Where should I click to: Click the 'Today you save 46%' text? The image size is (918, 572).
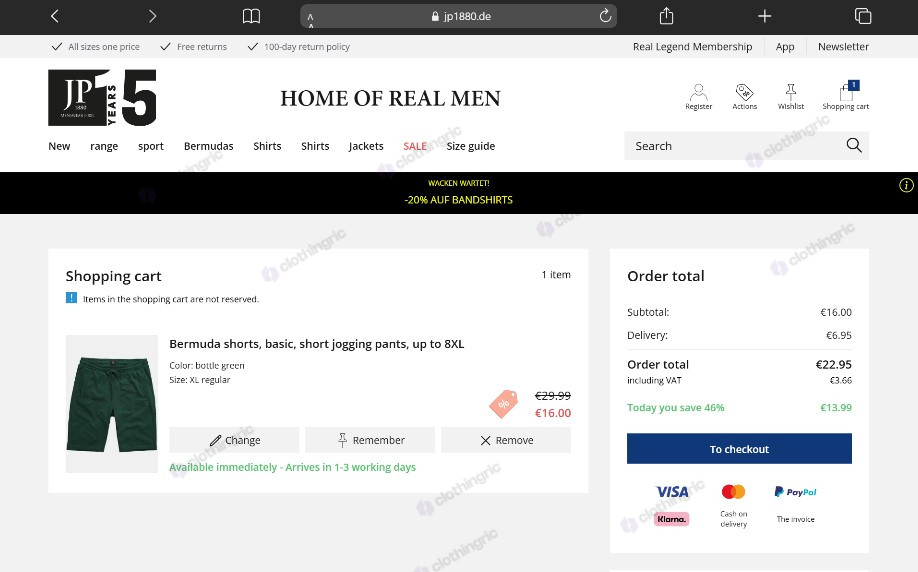[x=676, y=407]
